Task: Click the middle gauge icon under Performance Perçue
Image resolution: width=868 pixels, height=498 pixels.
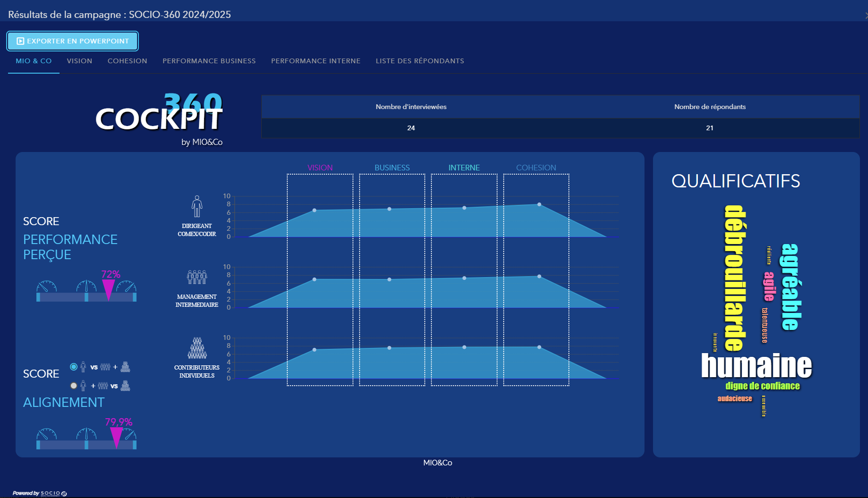Action: pyautogui.click(x=86, y=286)
